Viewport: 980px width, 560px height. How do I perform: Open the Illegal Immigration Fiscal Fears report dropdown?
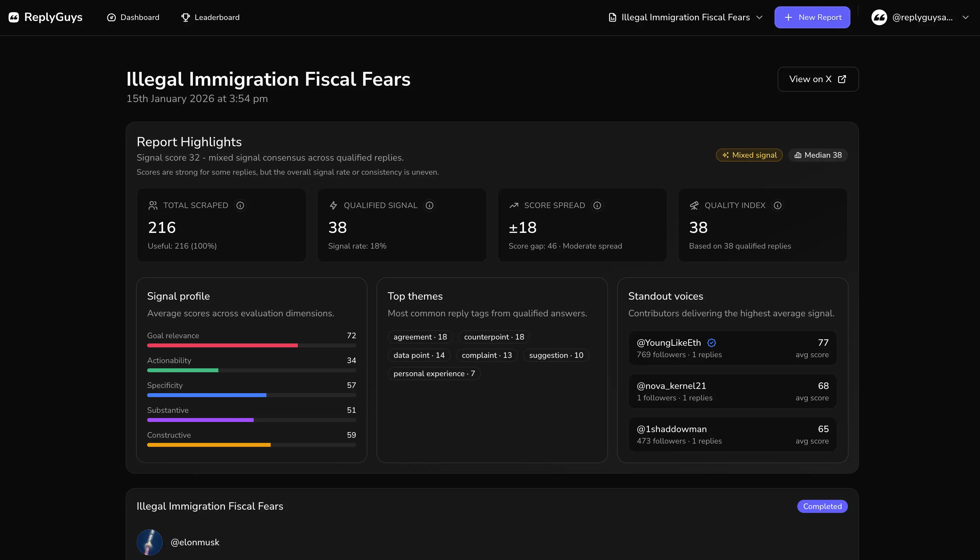pos(685,17)
